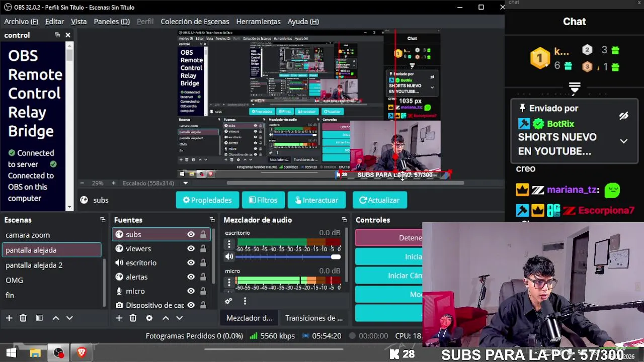Toggle visibility of Dispositivo de captura source
The height and width of the screenshot is (362, 644).
tap(191, 305)
